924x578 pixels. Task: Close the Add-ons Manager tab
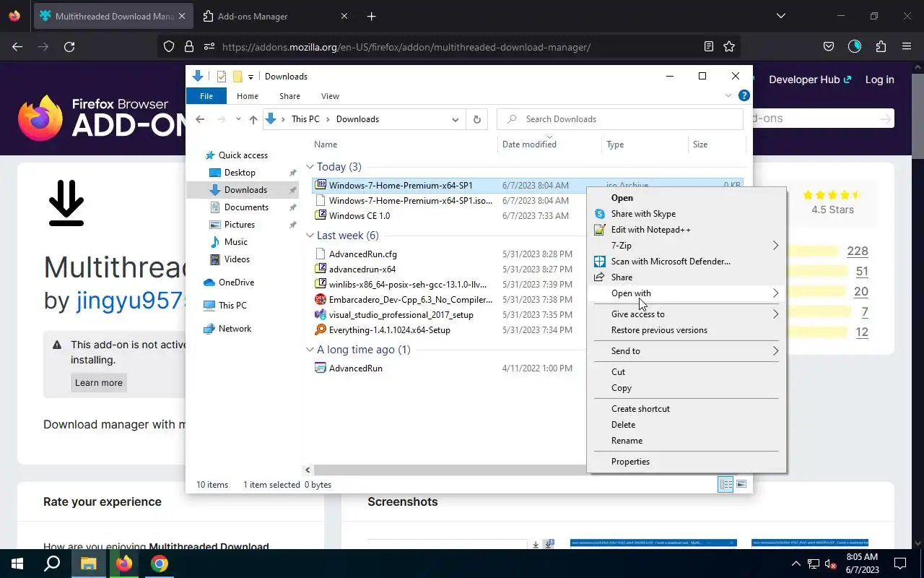pos(344,16)
